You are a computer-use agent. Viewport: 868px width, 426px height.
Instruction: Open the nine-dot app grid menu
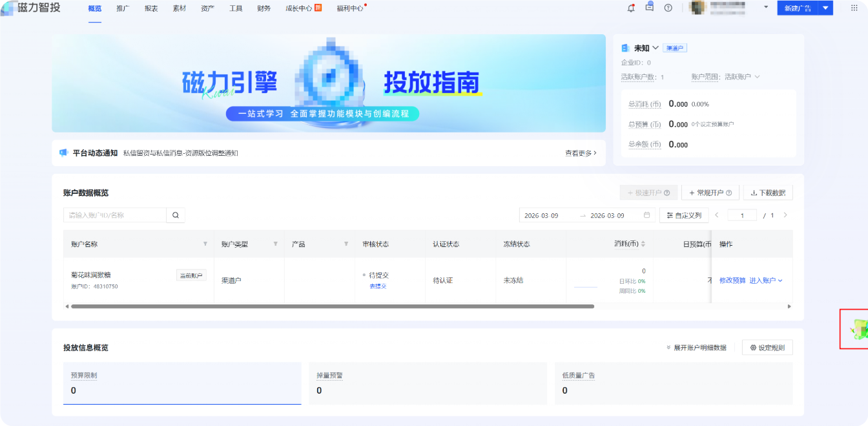tap(854, 8)
